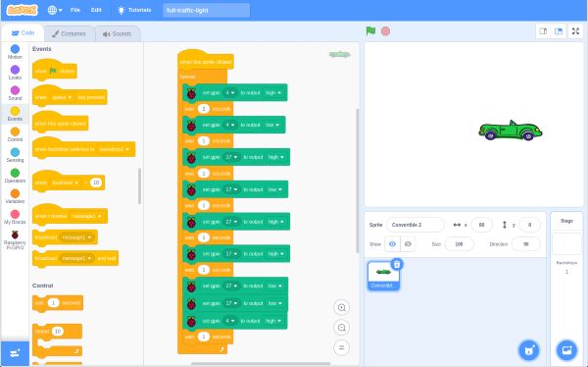Switch to the Code tab
Image resolution: width=588 pixels, height=367 pixels.
point(23,33)
